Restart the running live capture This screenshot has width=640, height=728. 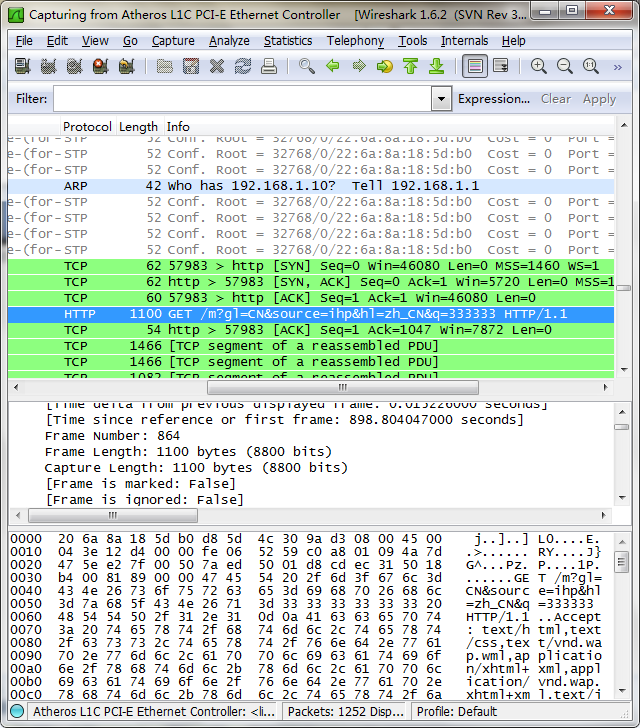click(x=126, y=66)
